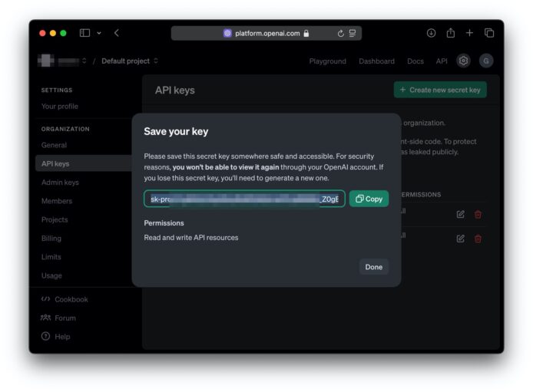Toggle the Safari sidebar icon

(84, 33)
